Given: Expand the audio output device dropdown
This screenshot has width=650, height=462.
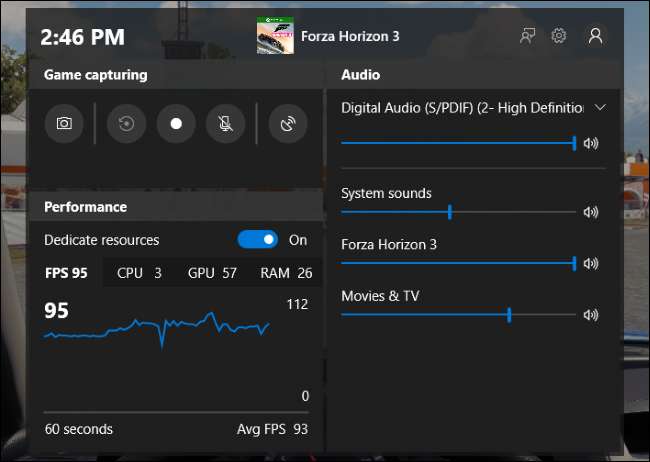Looking at the screenshot, I should 600,107.
